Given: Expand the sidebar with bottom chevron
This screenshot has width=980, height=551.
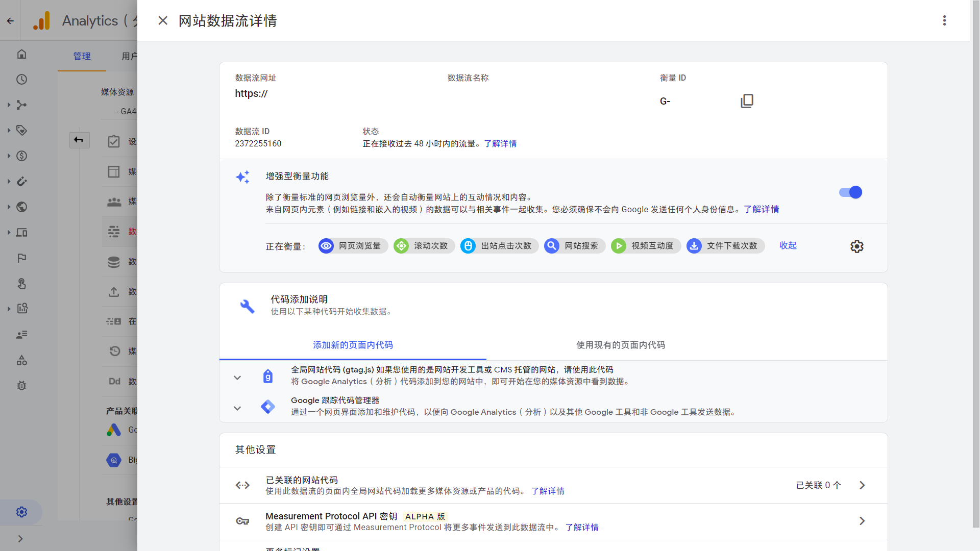Looking at the screenshot, I should tap(20, 539).
